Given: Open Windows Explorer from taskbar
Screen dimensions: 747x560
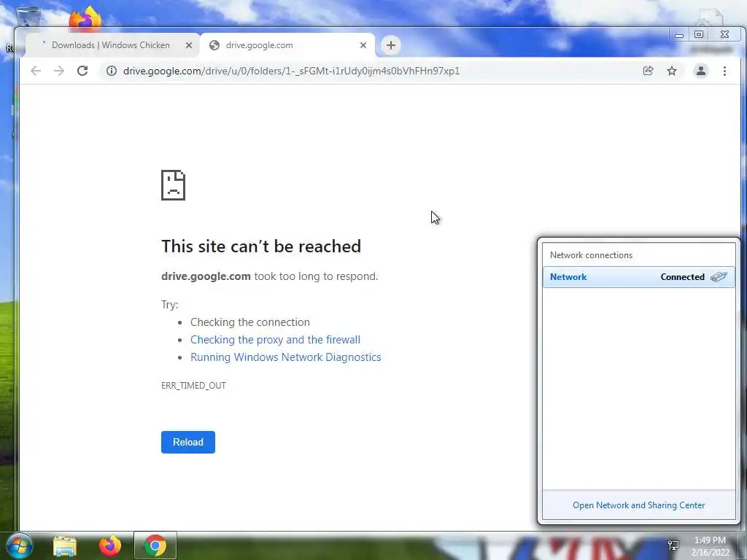Looking at the screenshot, I should [65, 545].
